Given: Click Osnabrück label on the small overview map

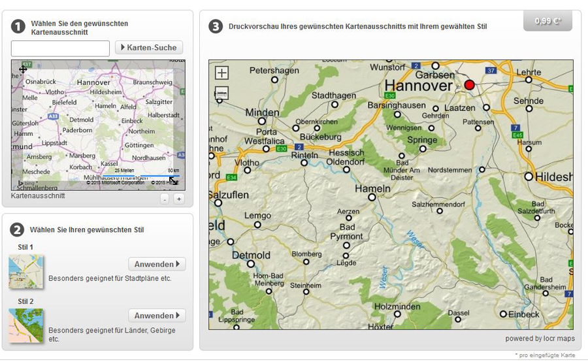Looking at the screenshot, I should point(41,82).
